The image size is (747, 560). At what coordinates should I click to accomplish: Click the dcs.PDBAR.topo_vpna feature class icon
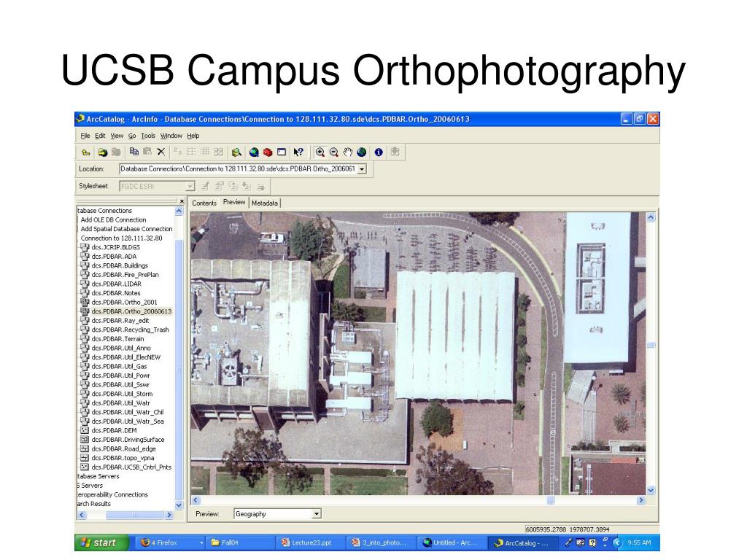tap(85, 458)
